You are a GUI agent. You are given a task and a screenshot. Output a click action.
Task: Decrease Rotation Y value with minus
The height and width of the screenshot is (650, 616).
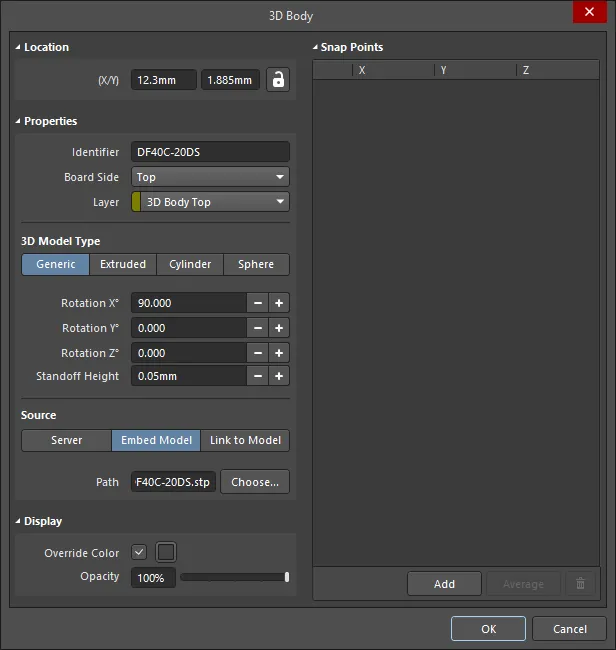click(x=257, y=328)
